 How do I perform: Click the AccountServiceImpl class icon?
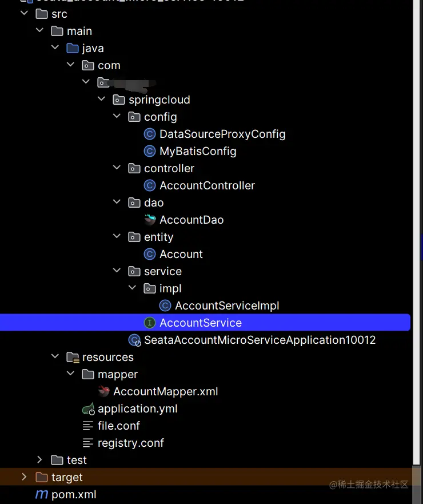click(x=165, y=305)
